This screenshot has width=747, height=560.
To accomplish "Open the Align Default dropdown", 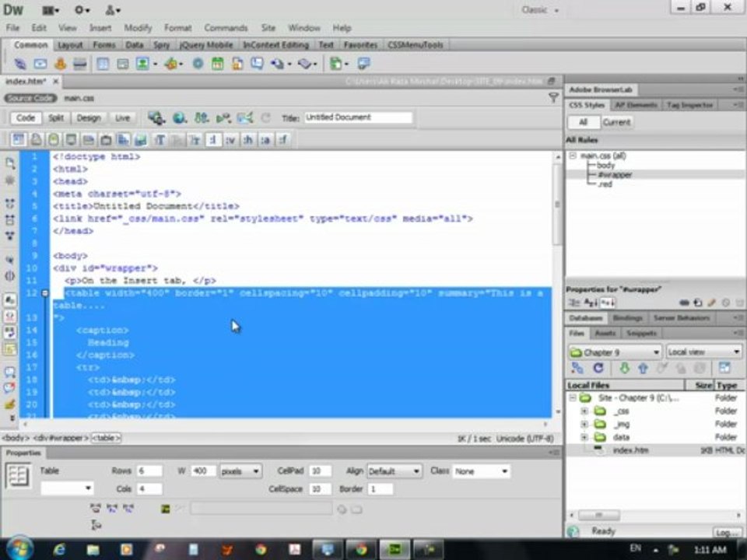I will (x=394, y=471).
